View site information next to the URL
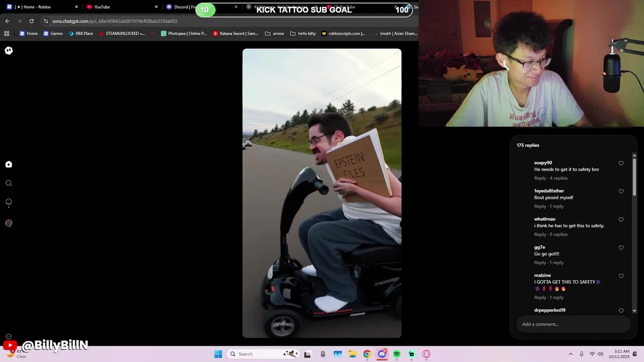Screen dimensions: 644x362 (x=46, y=21)
